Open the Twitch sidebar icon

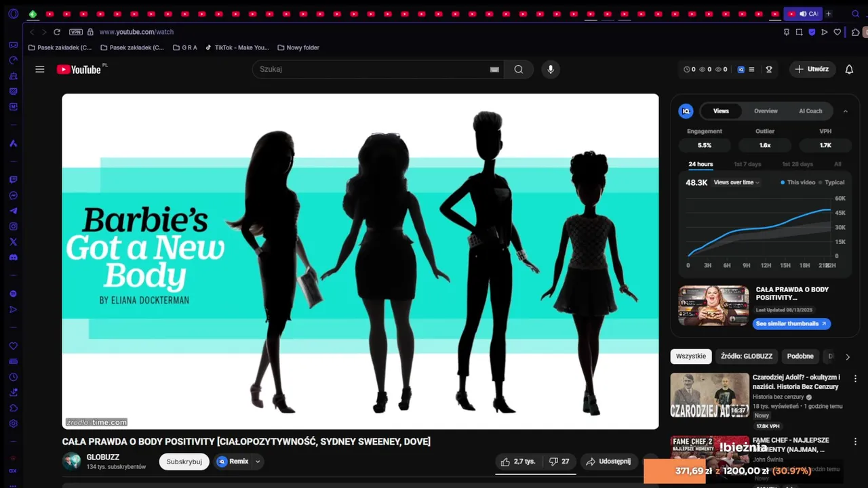click(13, 180)
